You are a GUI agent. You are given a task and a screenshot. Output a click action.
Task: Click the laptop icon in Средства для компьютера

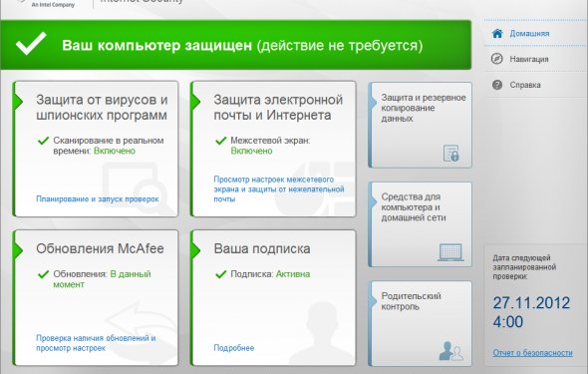coord(450,252)
